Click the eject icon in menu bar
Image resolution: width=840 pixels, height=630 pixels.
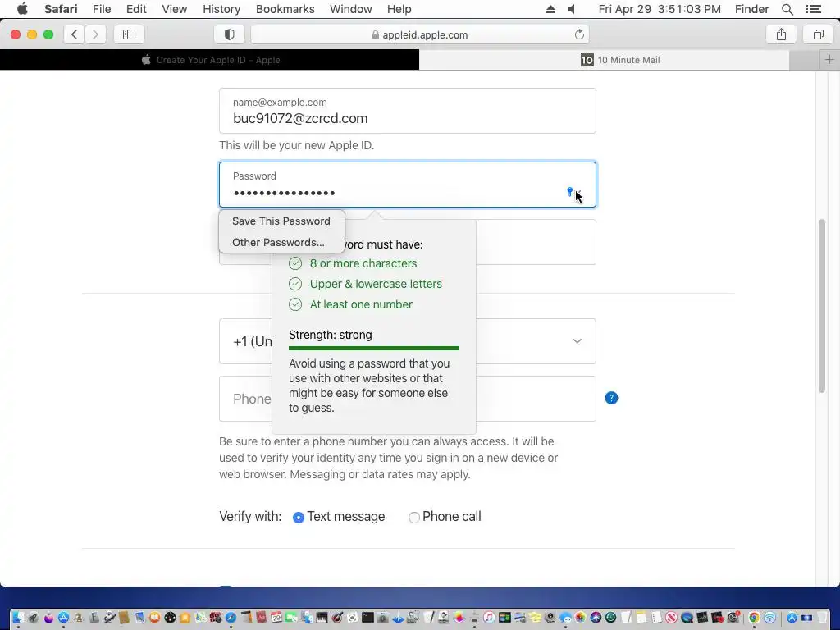pos(550,9)
